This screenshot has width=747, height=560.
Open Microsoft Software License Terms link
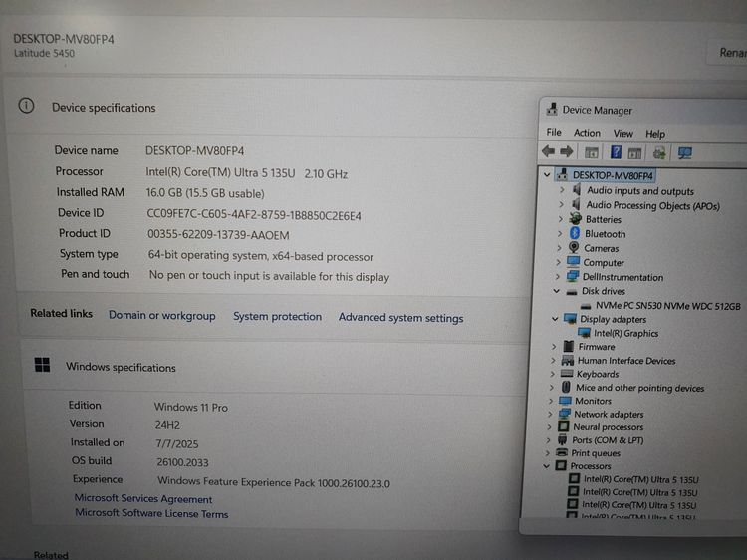tap(151, 513)
